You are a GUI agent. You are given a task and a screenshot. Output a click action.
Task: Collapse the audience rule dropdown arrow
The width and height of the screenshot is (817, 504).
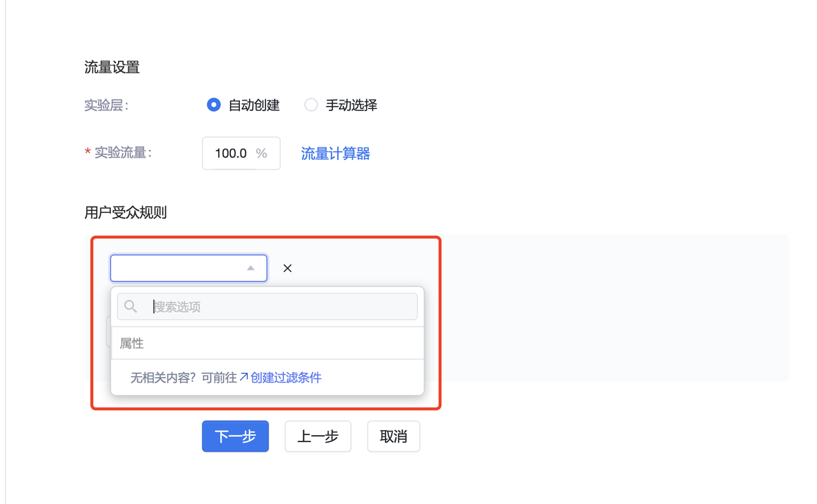[x=251, y=268]
